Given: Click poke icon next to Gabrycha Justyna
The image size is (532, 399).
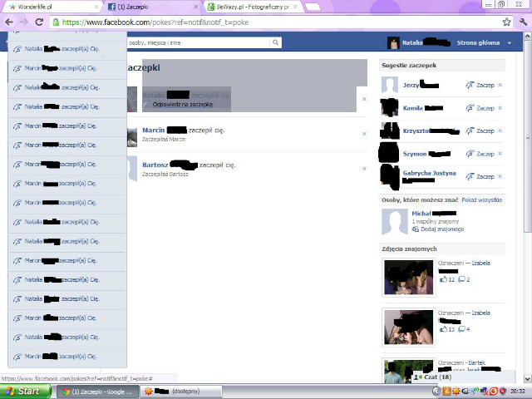Looking at the screenshot, I should (x=470, y=177).
